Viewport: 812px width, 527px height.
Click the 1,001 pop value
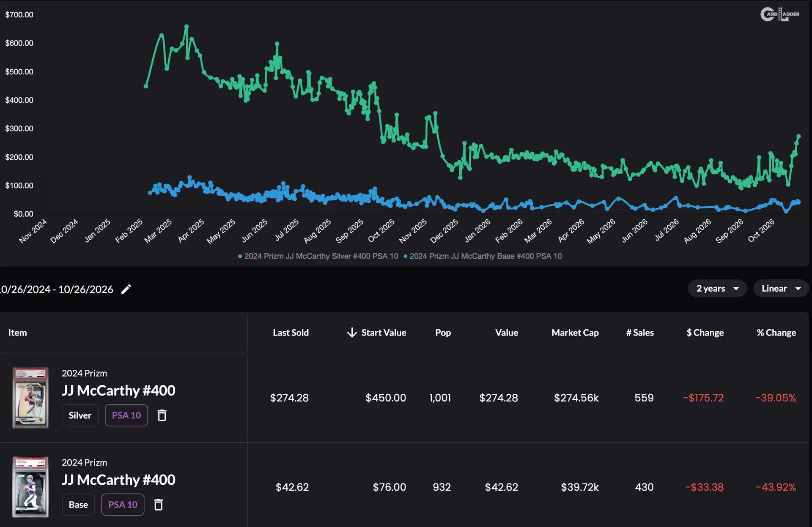point(440,398)
